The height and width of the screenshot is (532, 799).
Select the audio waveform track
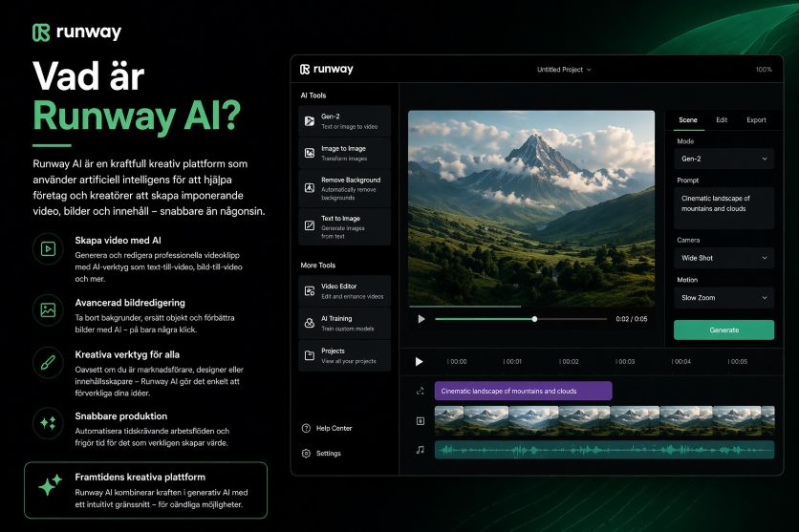pos(604,450)
